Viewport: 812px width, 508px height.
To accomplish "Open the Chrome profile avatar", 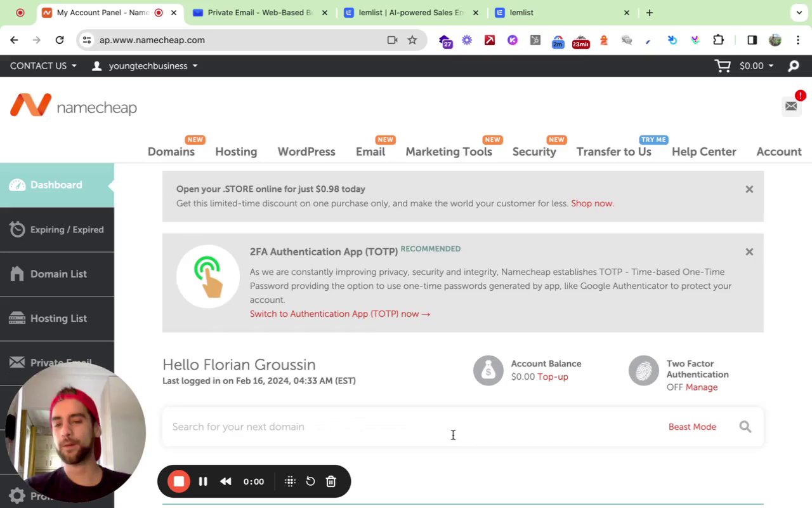I will click(x=775, y=40).
